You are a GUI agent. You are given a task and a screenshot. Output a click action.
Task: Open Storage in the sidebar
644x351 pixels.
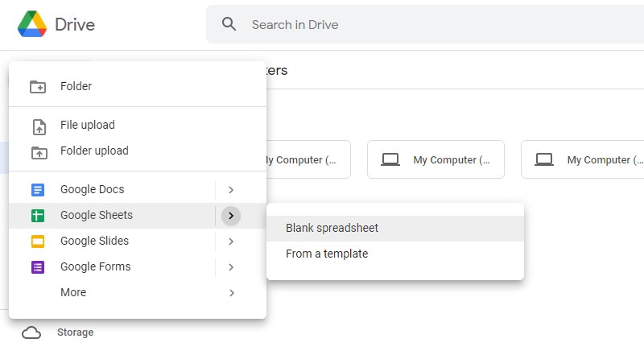pyautogui.click(x=75, y=332)
